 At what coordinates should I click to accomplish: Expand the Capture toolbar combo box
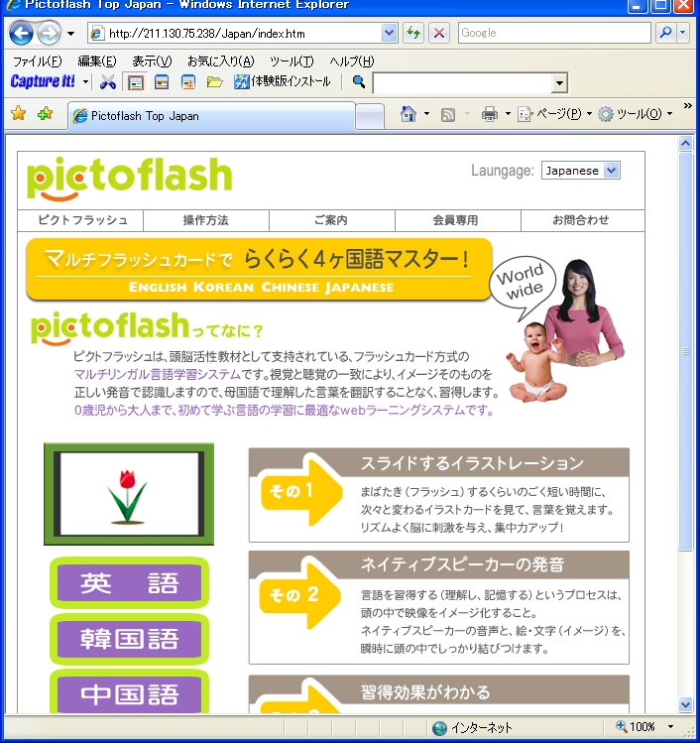[x=559, y=83]
